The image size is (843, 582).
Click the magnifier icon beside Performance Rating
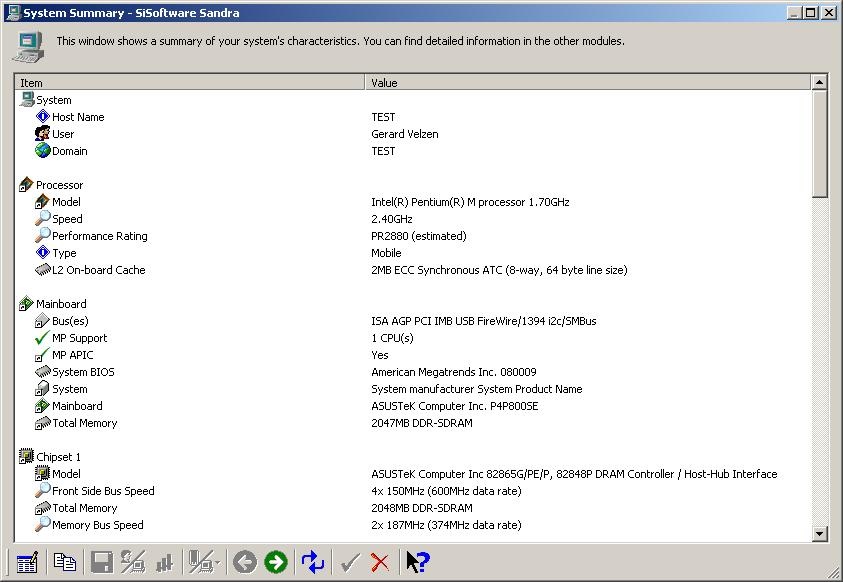pyautogui.click(x=42, y=235)
